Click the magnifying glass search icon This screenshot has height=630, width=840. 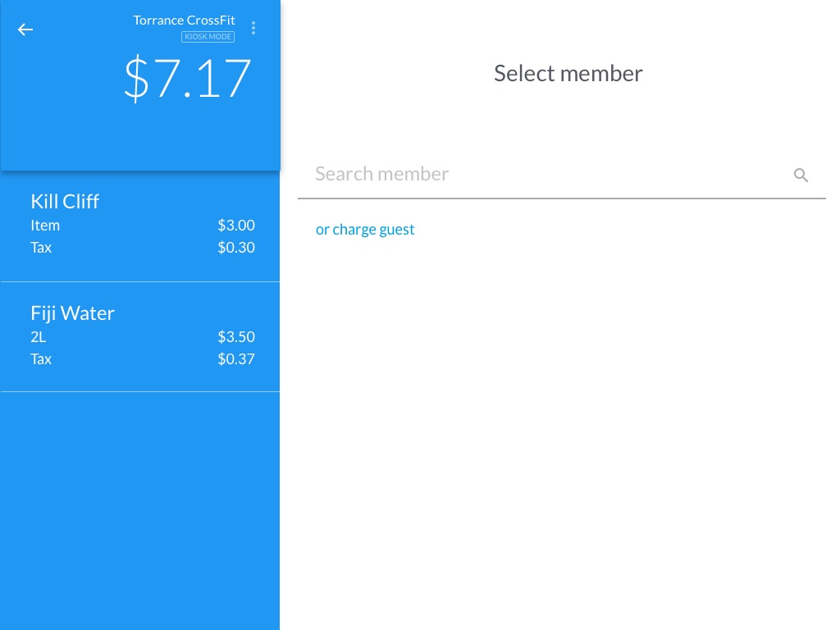[801, 175]
